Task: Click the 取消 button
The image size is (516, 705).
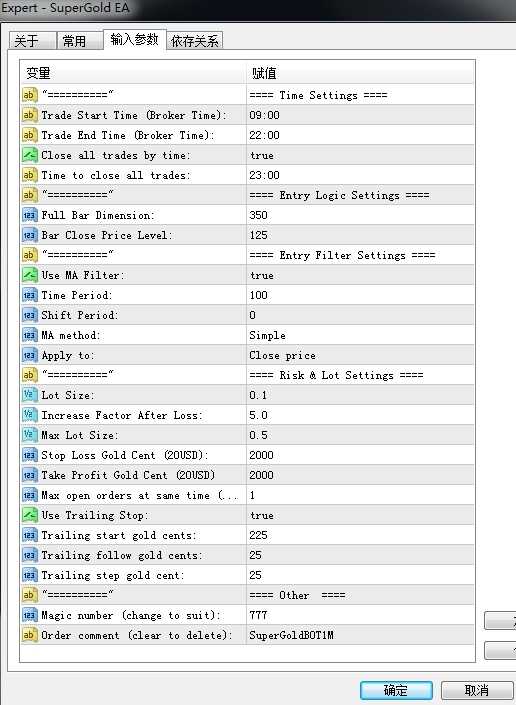Action: [x=477, y=690]
